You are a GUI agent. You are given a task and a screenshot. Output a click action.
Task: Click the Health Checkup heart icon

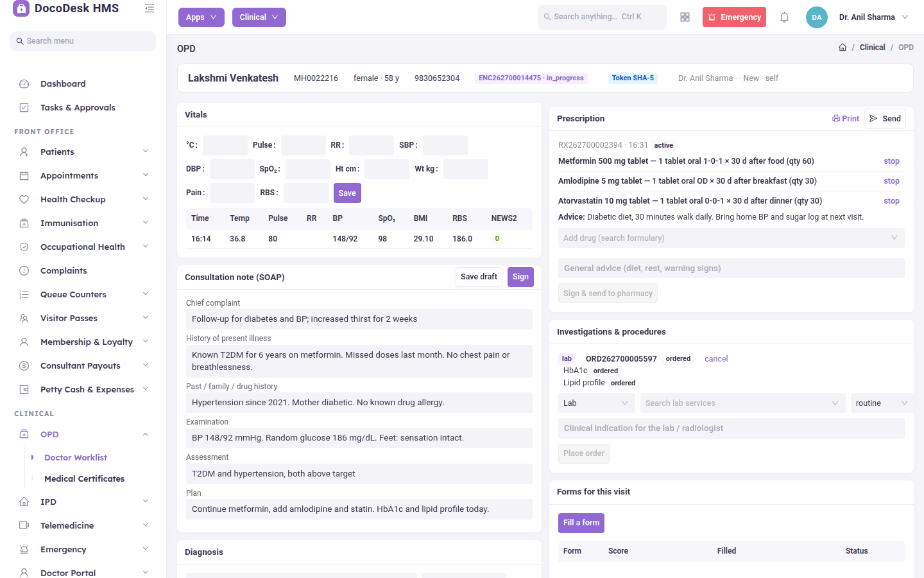pos(24,200)
